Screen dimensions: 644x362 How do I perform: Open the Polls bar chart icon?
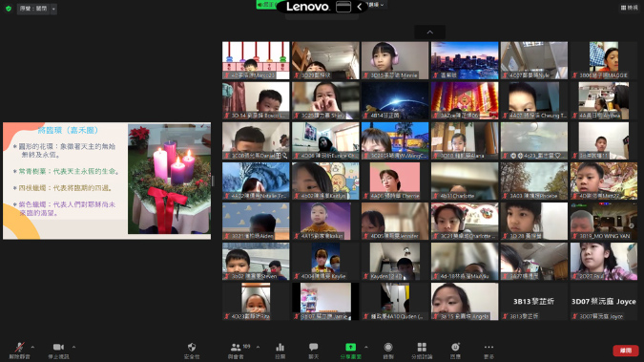click(280, 347)
